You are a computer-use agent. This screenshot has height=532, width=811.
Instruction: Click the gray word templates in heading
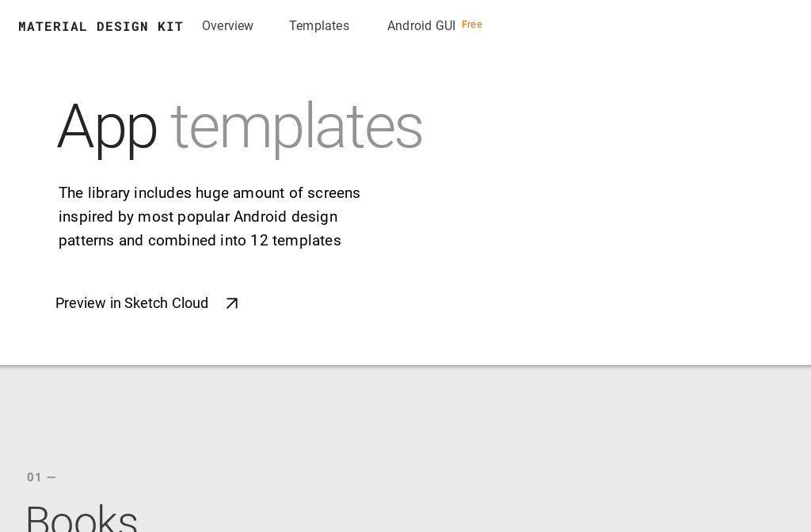(x=296, y=127)
